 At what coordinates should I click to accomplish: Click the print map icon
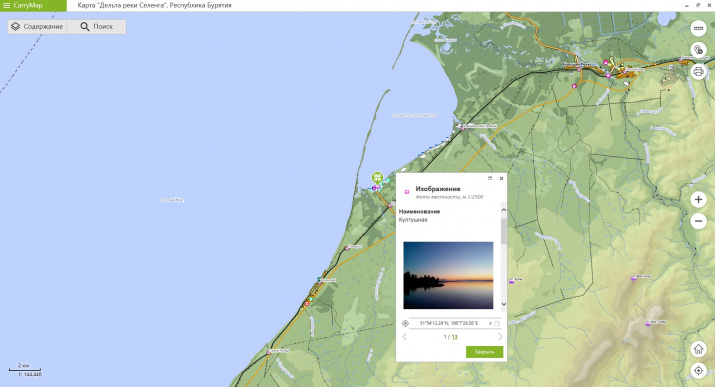tap(698, 72)
